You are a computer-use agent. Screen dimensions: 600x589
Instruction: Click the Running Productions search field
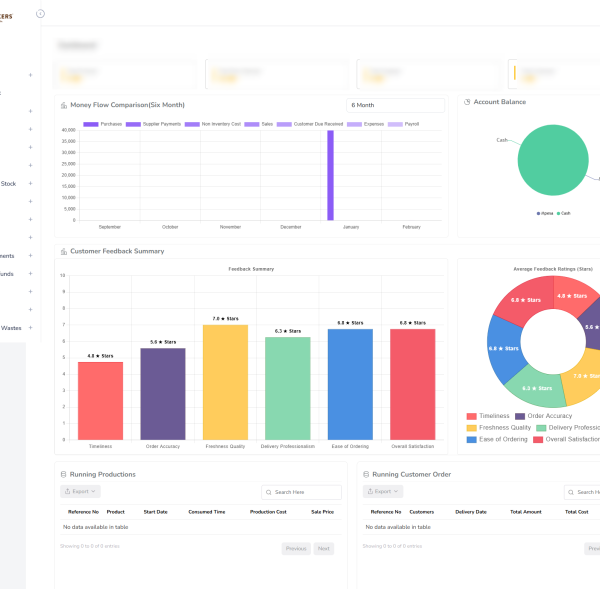coord(305,492)
